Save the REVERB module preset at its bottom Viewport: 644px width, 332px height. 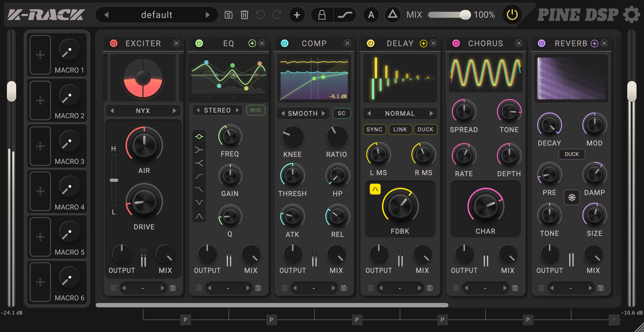click(x=601, y=288)
